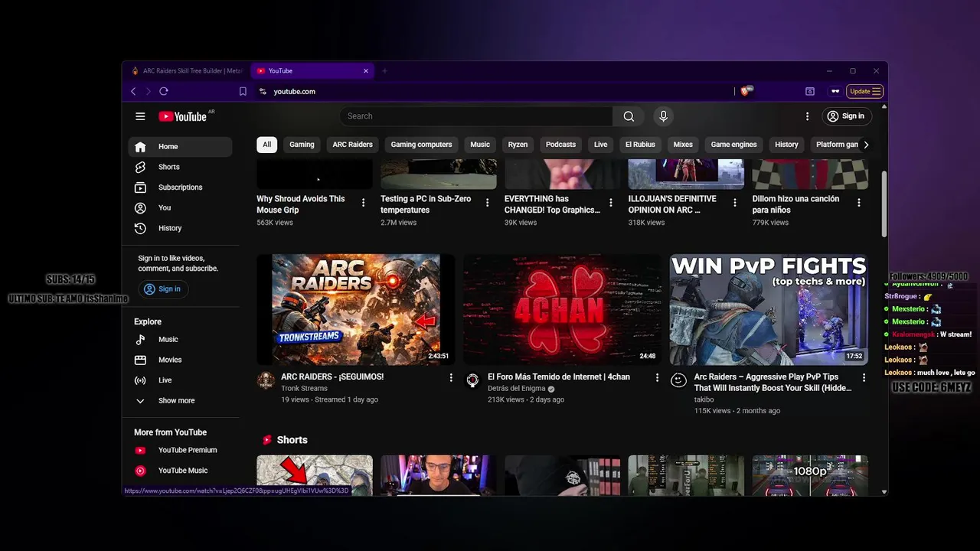The height and width of the screenshot is (551, 980).
Task: Open options for Aggressive Play PvP Tips video
Action: [864, 378]
